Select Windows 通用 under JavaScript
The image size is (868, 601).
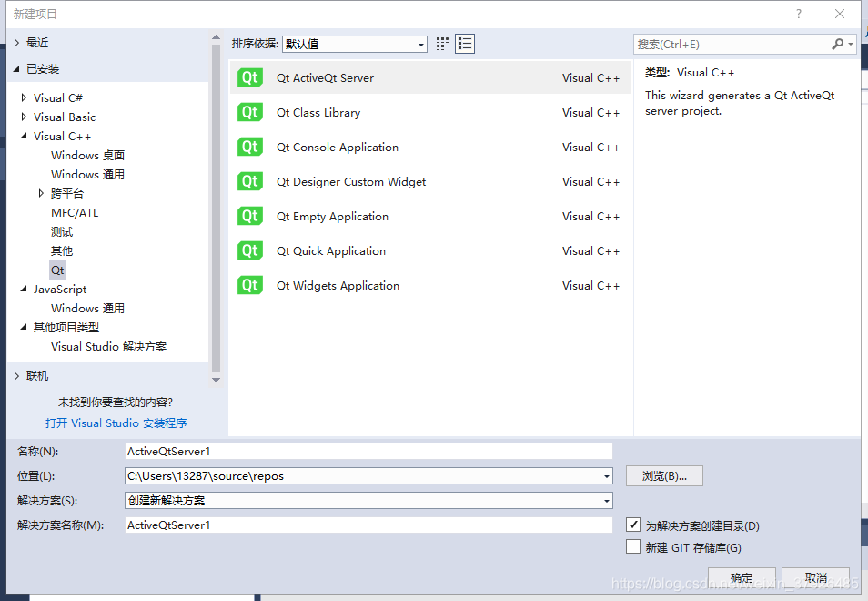[x=87, y=308]
